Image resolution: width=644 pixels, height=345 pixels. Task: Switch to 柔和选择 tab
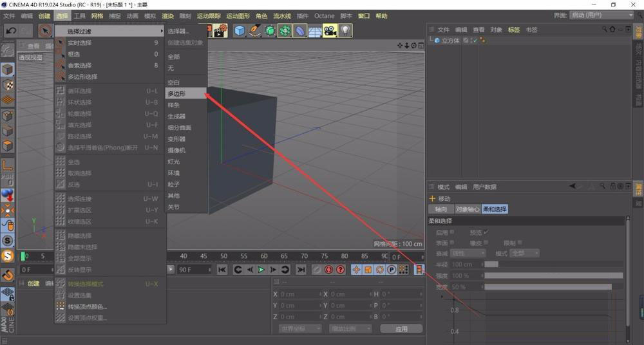(x=495, y=209)
